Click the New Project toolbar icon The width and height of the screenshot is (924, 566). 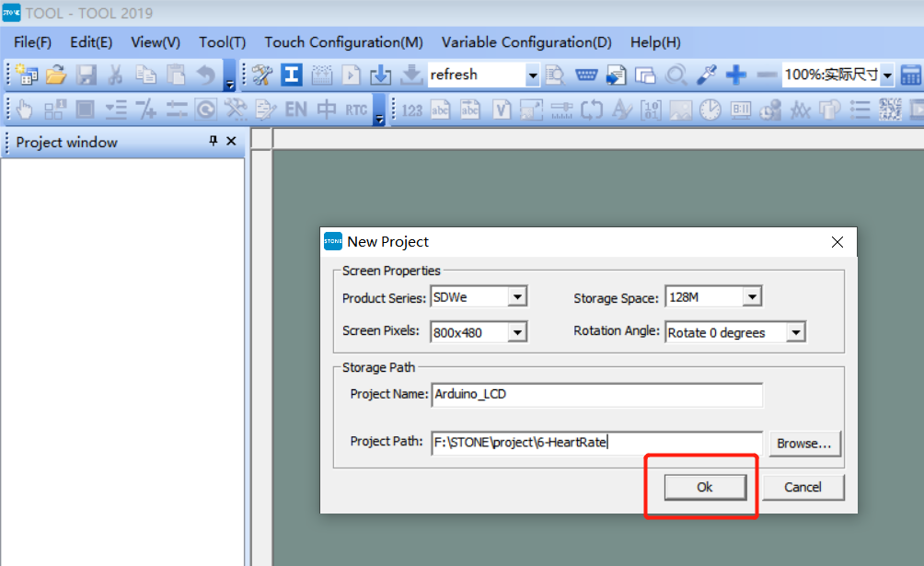click(x=27, y=75)
